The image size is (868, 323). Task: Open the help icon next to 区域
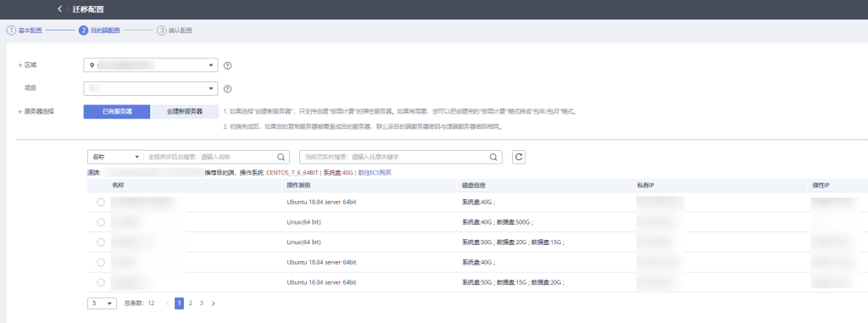[227, 65]
